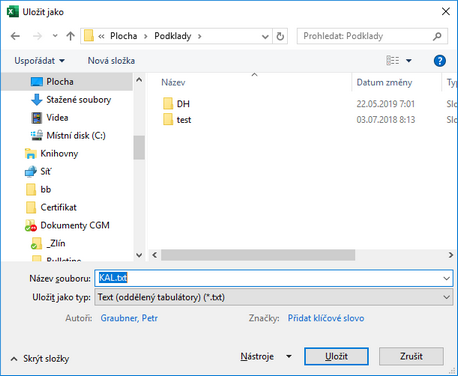Open the Nástroje tools dropdown
458x376 pixels.
pyautogui.click(x=266, y=357)
